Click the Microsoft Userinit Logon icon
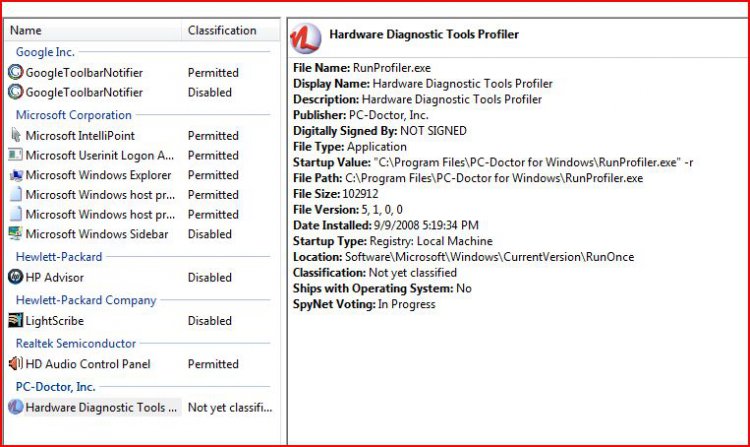The width and height of the screenshot is (750, 447). (15, 155)
